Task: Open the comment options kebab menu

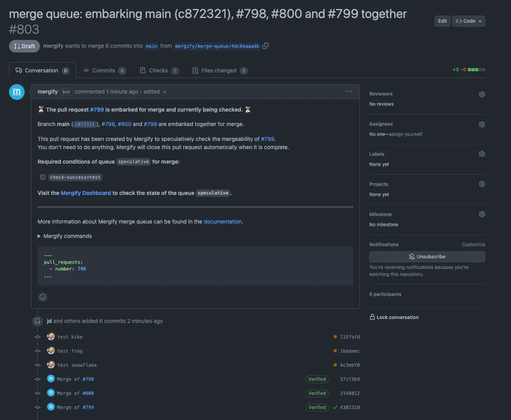Action: (x=348, y=91)
